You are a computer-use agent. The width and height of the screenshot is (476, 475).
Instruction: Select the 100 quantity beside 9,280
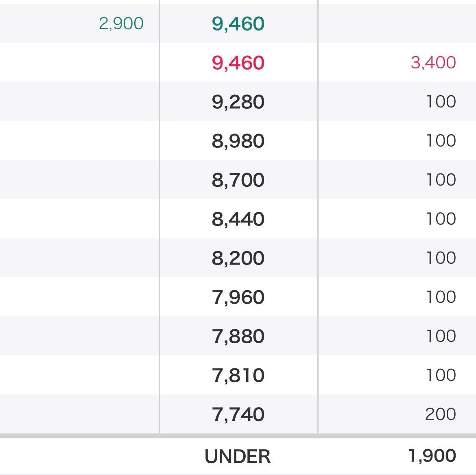point(441,102)
